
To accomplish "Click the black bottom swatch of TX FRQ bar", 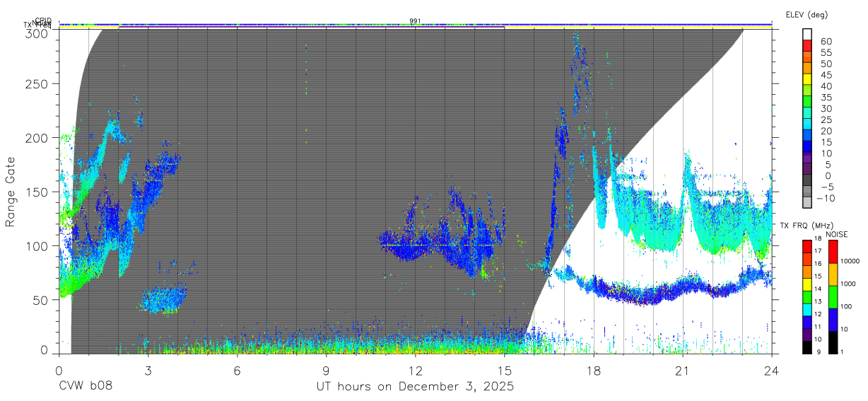I will pyautogui.click(x=807, y=346).
